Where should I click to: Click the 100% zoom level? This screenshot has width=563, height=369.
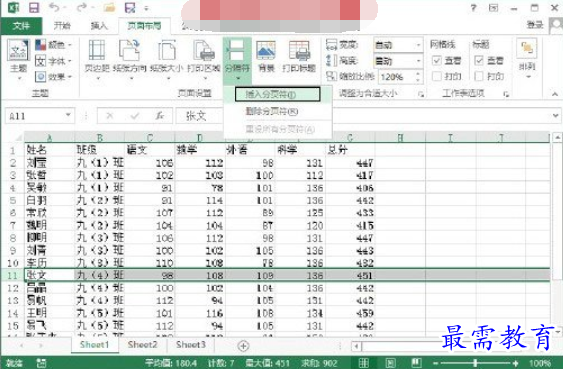tap(540, 363)
